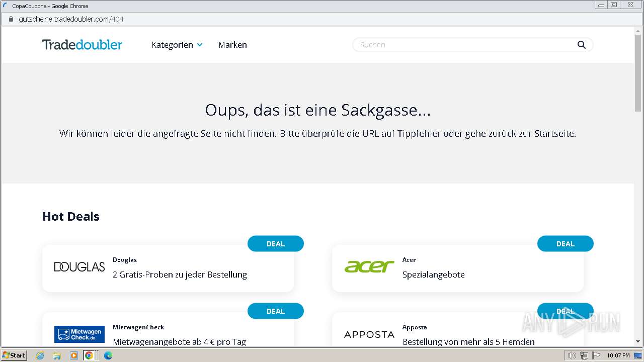Click the Apposta logo

tap(369, 334)
